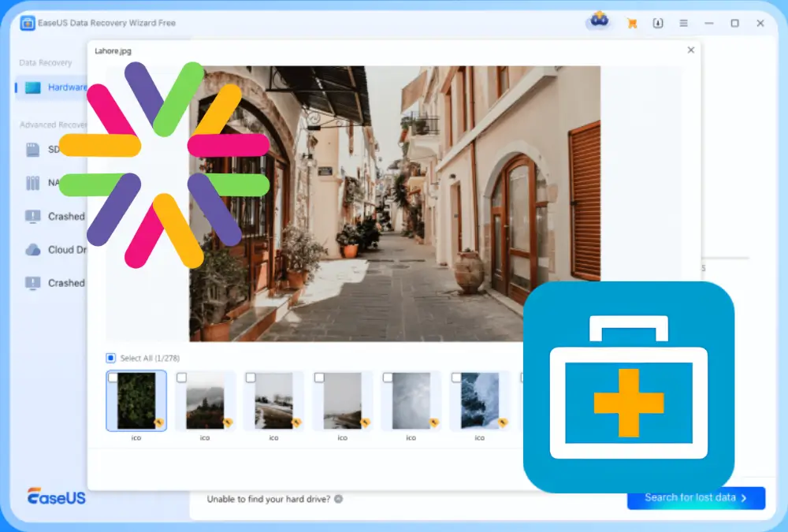788x532 pixels.
Task: Open the hamburger menu icon
Action: coord(683,23)
